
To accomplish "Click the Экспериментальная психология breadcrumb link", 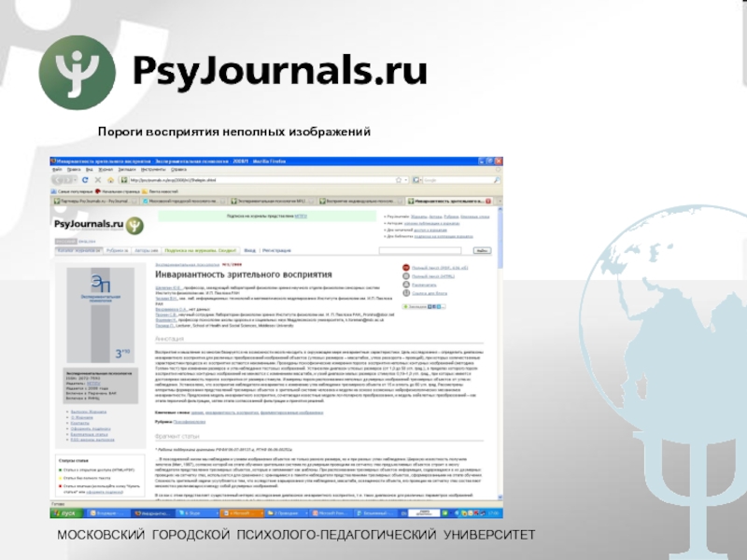I will pos(188,264).
